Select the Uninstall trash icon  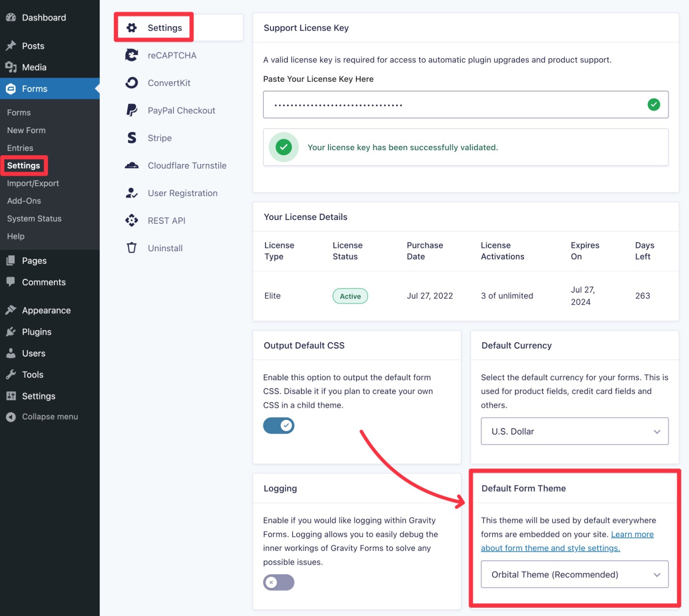pyautogui.click(x=131, y=248)
